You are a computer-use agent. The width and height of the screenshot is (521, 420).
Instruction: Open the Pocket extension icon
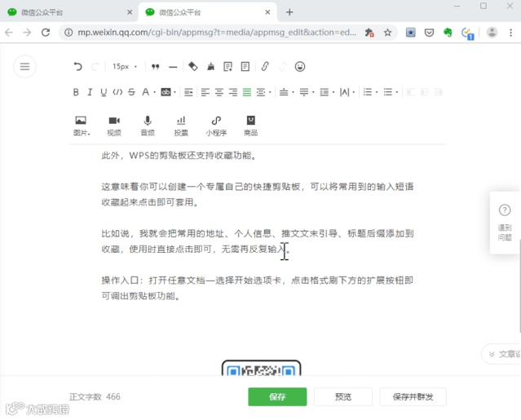[x=429, y=33]
